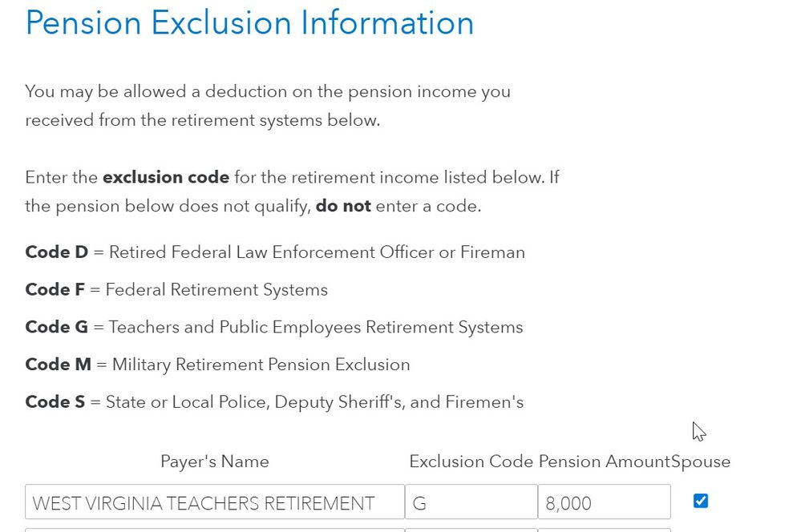Click the bold "exclusion code" text
The height and width of the screenshot is (532, 801).
[165, 177]
